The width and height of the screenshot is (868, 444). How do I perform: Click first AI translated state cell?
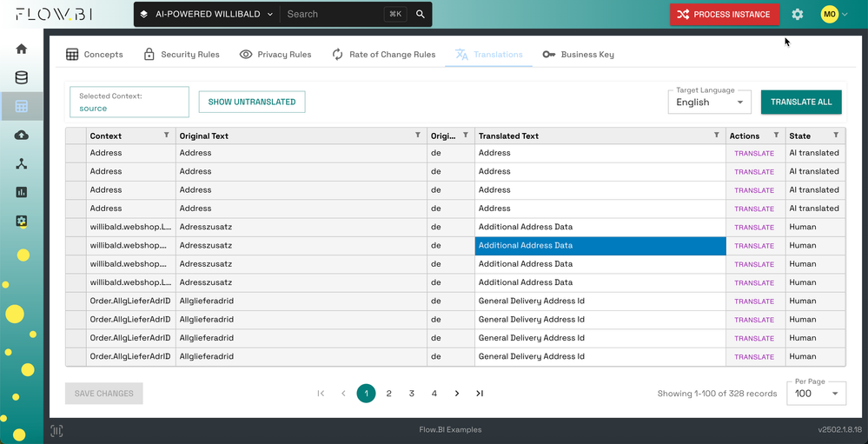click(815, 153)
